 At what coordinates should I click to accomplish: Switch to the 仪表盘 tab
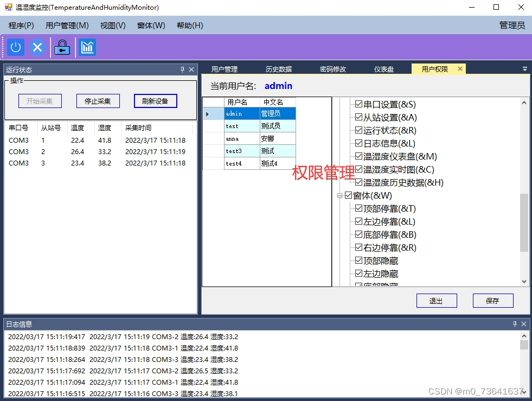point(384,69)
